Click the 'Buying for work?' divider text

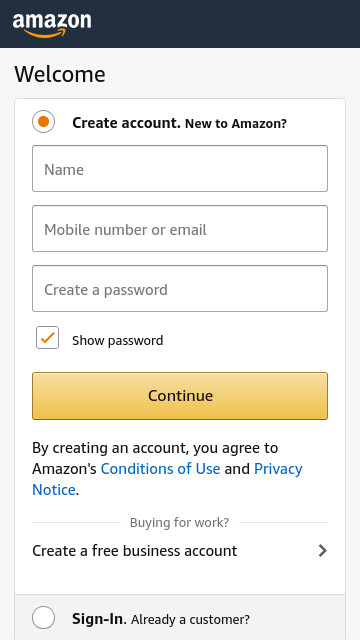180,522
